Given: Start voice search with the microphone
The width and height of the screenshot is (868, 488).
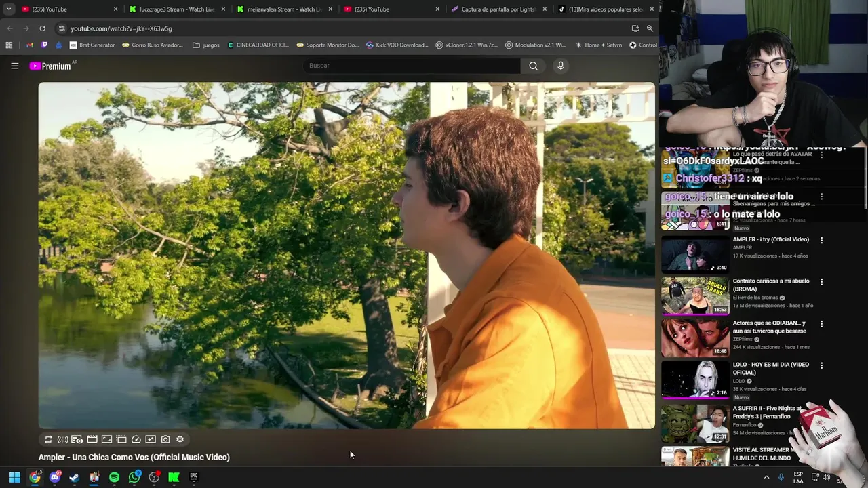Looking at the screenshot, I should (560, 66).
